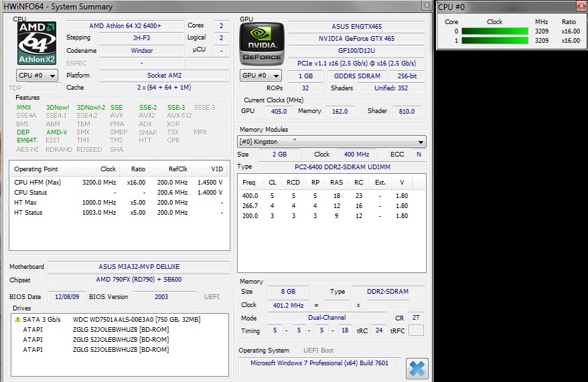The image size is (588, 382).
Task: Click the ECC value N
Action: 419,155
